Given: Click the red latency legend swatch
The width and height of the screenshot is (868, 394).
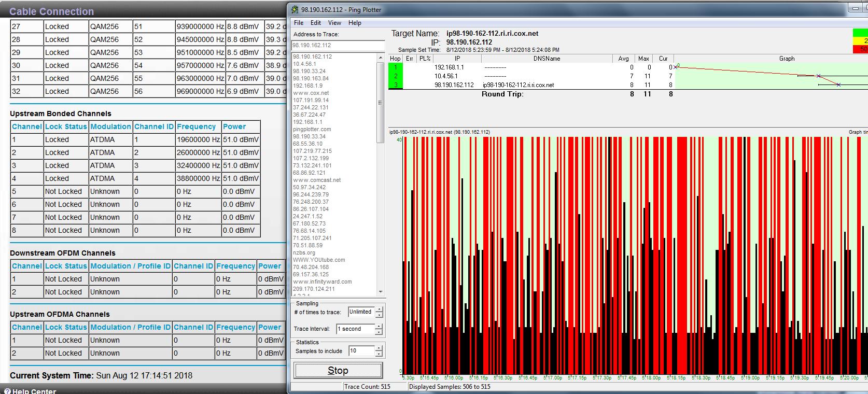Looking at the screenshot, I should tap(860, 49).
